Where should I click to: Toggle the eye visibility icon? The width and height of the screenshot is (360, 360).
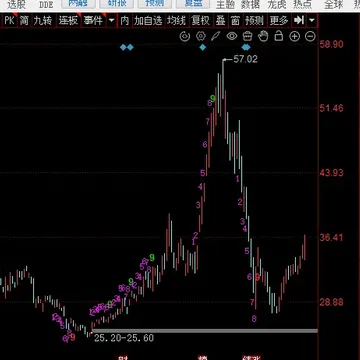(x=232, y=36)
